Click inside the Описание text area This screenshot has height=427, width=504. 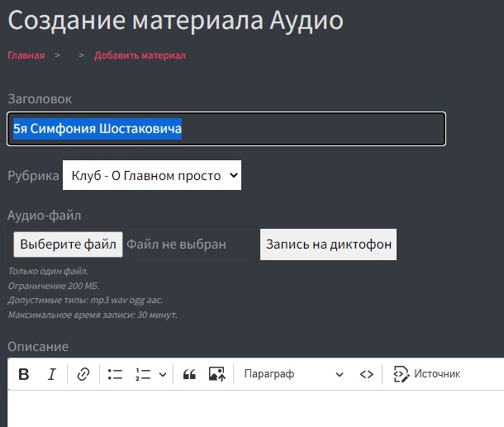(256, 409)
